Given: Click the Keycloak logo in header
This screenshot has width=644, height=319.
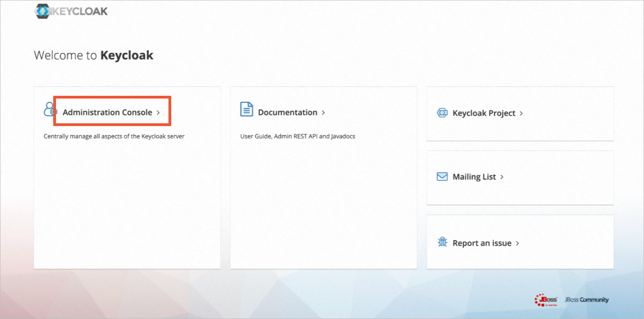Looking at the screenshot, I should pos(71,11).
